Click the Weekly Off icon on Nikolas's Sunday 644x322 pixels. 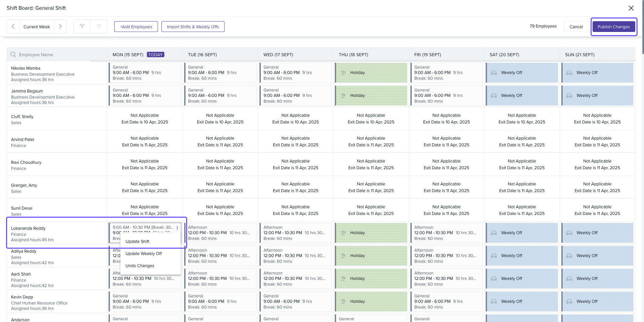[x=569, y=73]
